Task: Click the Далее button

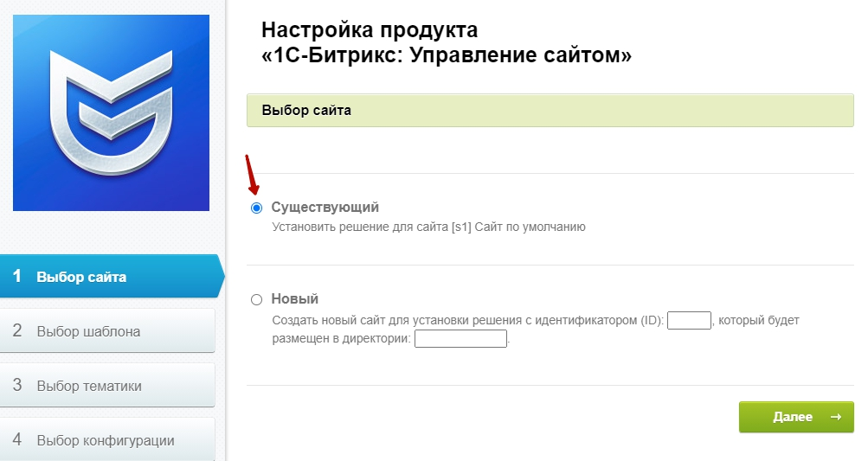Action: [796, 417]
